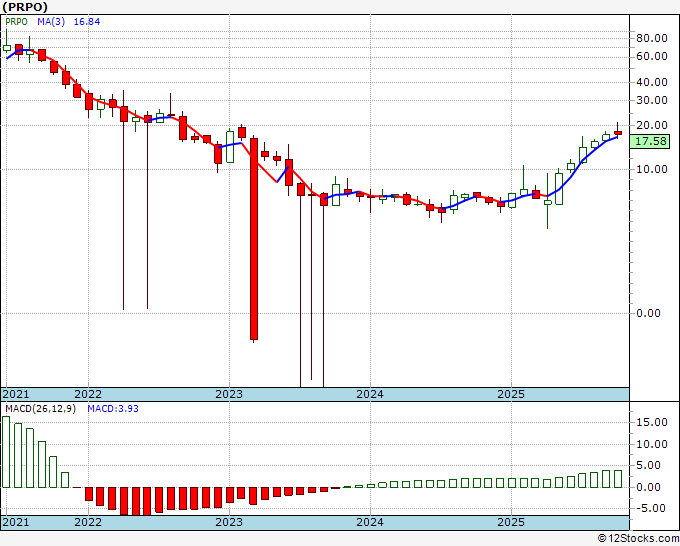
Task: Click the -5.00 MACD axis label
Action: [651, 508]
